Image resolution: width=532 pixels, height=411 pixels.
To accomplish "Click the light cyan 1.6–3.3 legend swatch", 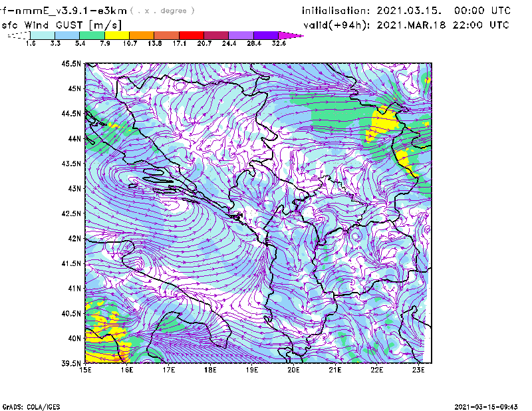I will (43, 35).
